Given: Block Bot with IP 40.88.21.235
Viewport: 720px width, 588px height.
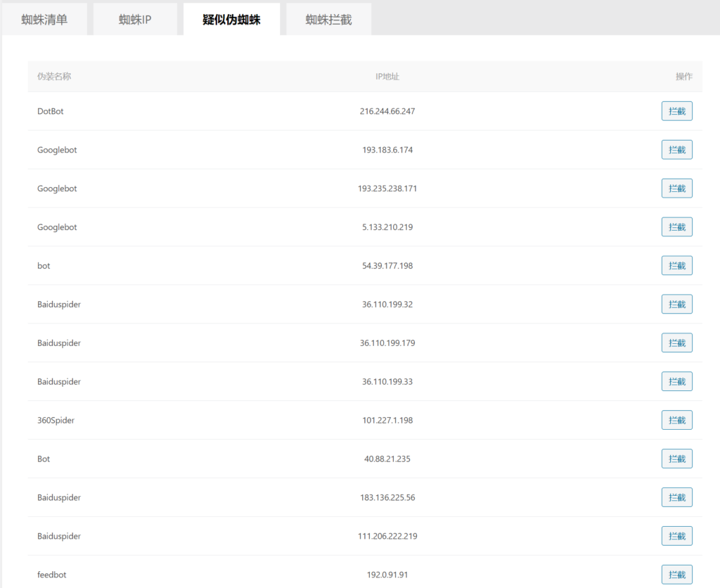Looking at the screenshot, I should [676, 459].
